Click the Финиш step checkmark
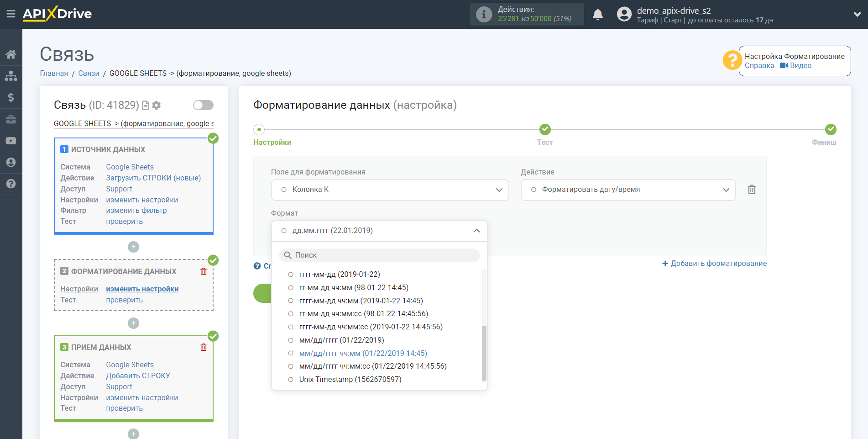 [x=831, y=129]
